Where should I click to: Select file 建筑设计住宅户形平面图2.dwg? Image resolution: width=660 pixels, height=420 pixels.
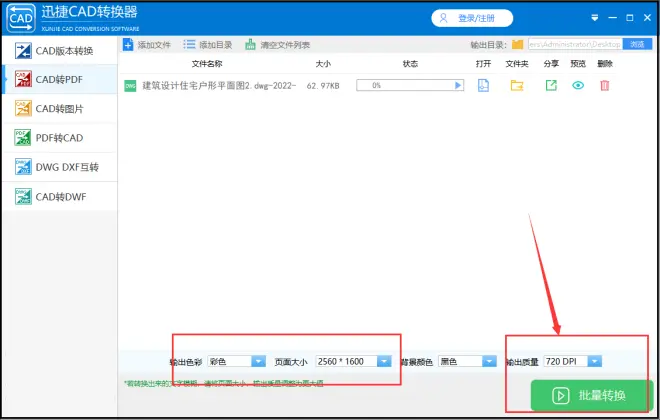[x=219, y=86]
